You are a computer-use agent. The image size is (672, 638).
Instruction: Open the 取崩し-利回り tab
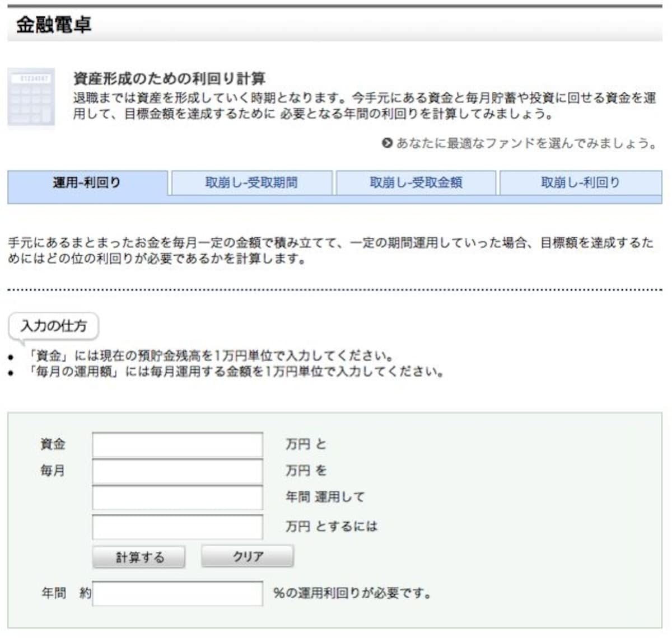pyautogui.click(x=581, y=182)
